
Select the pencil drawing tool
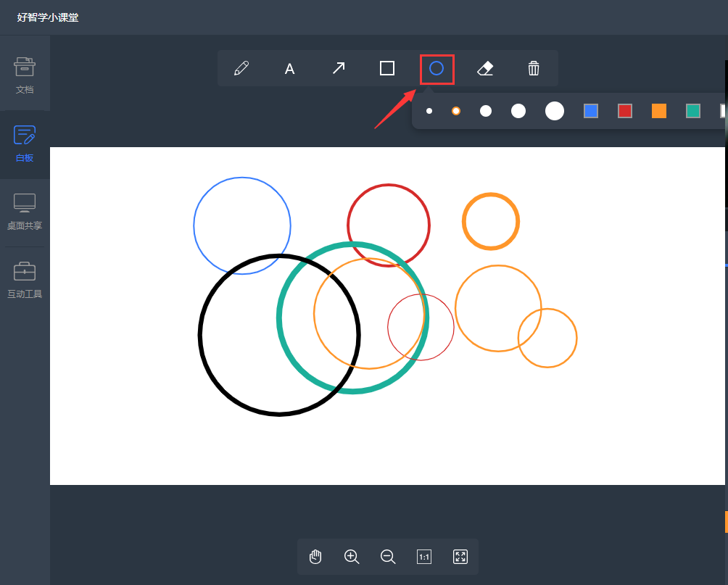[241, 68]
